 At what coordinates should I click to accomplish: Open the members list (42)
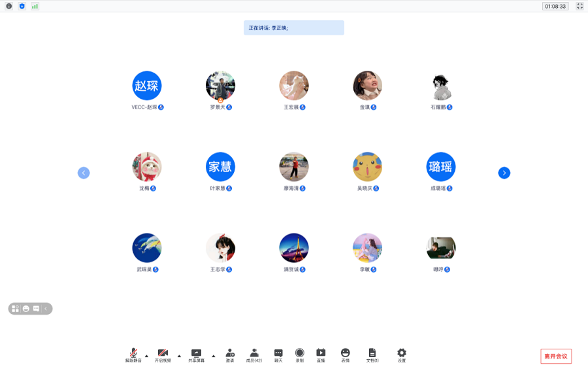point(254,355)
